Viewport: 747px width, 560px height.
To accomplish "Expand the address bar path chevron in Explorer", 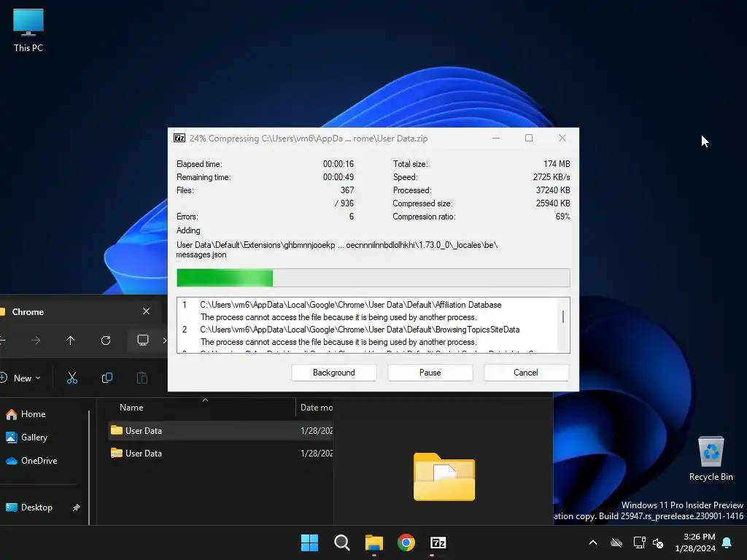I will point(164,340).
